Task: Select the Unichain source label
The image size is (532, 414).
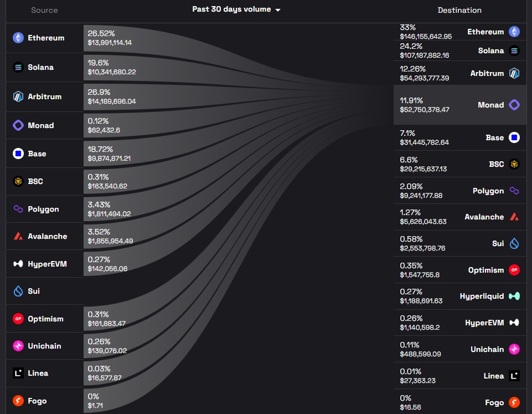Action: tap(44, 346)
